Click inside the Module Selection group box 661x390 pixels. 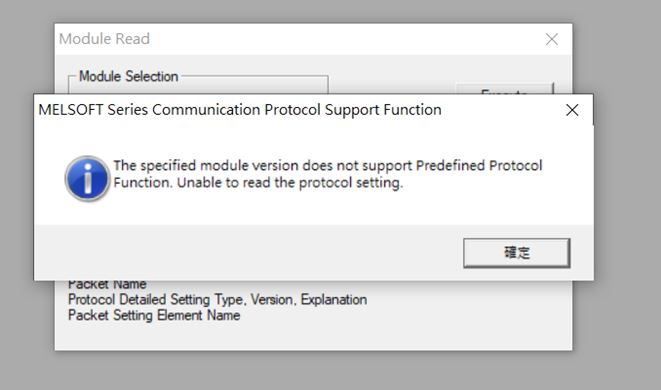tap(198, 88)
